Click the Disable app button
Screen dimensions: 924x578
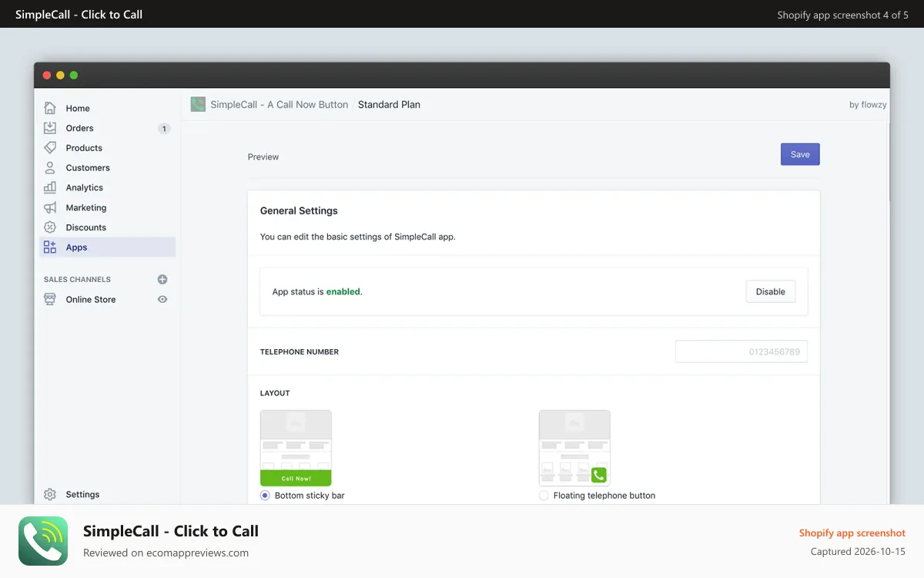(770, 291)
